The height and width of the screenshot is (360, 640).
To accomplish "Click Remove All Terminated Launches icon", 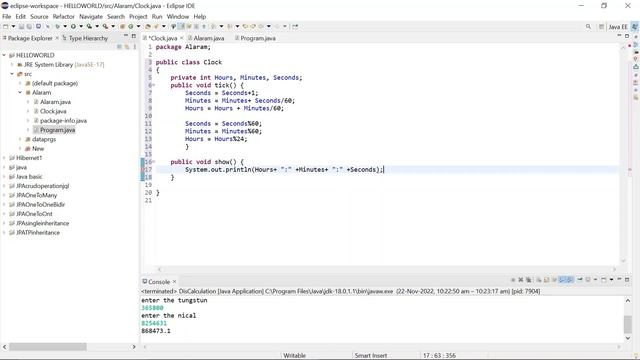I will 529,280.
